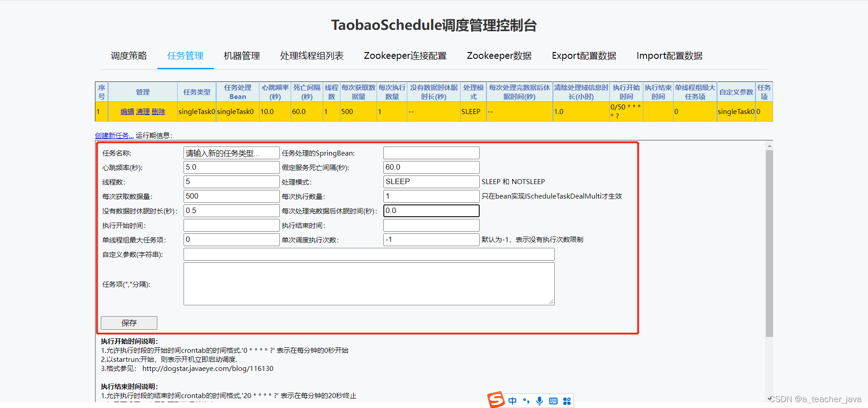The height and width of the screenshot is (408, 868).
Task: Click the 执行开始时间 column header
Action: coord(626,92)
